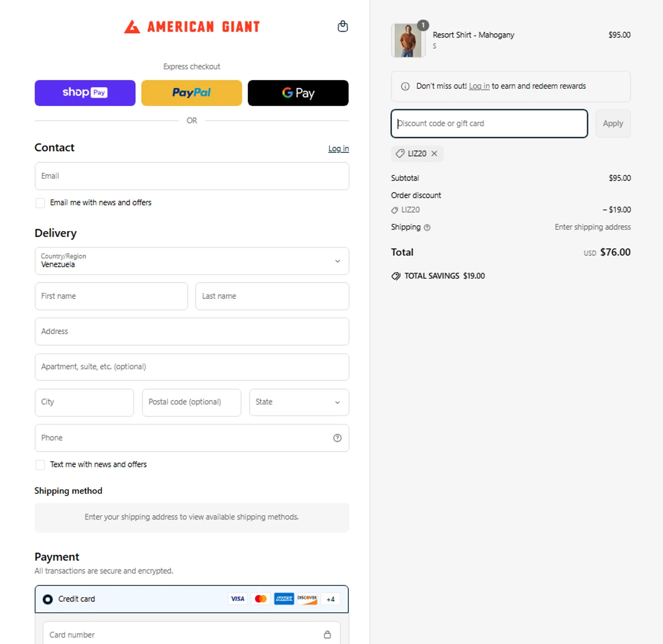
Task: Focus the Address field
Action: [x=192, y=332]
